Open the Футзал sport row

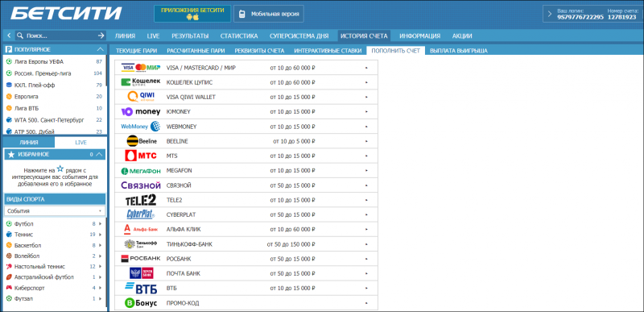54,299
